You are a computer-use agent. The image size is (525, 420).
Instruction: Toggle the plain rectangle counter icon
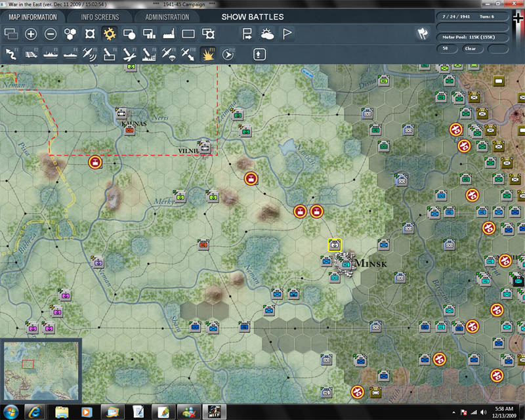[188, 34]
